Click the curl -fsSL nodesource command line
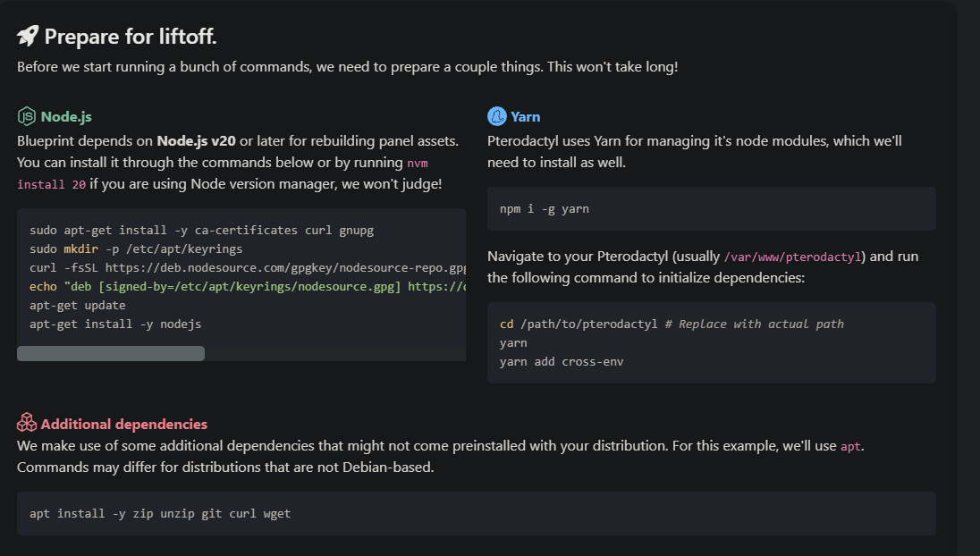Viewport: 980px width, 556px height. (248, 268)
